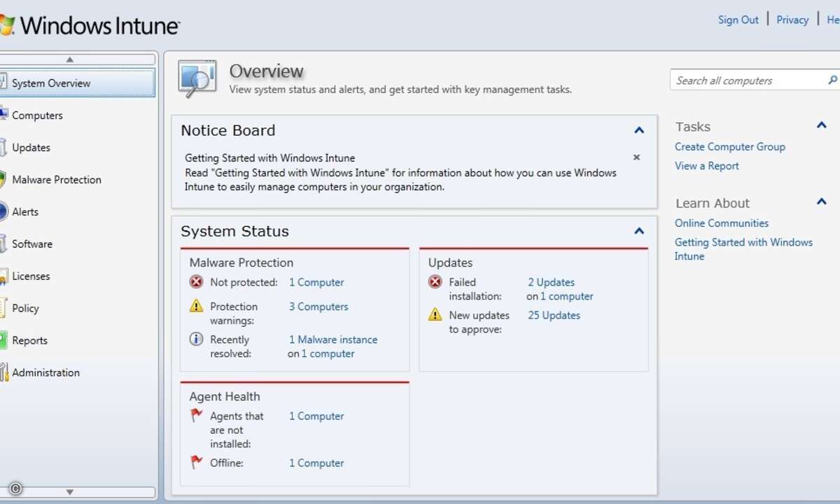840x504 pixels.
Task: Click the info icon beside Recently resolved
Action: click(197, 339)
